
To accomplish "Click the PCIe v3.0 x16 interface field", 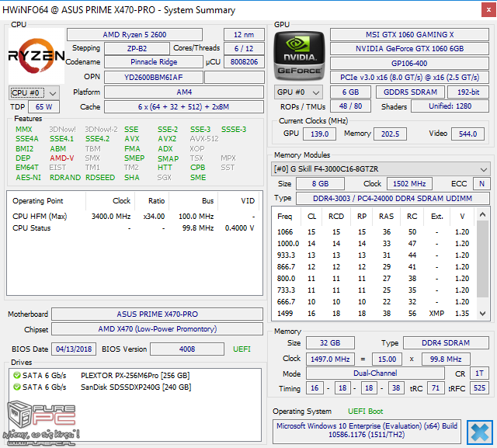I will click(409, 78).
